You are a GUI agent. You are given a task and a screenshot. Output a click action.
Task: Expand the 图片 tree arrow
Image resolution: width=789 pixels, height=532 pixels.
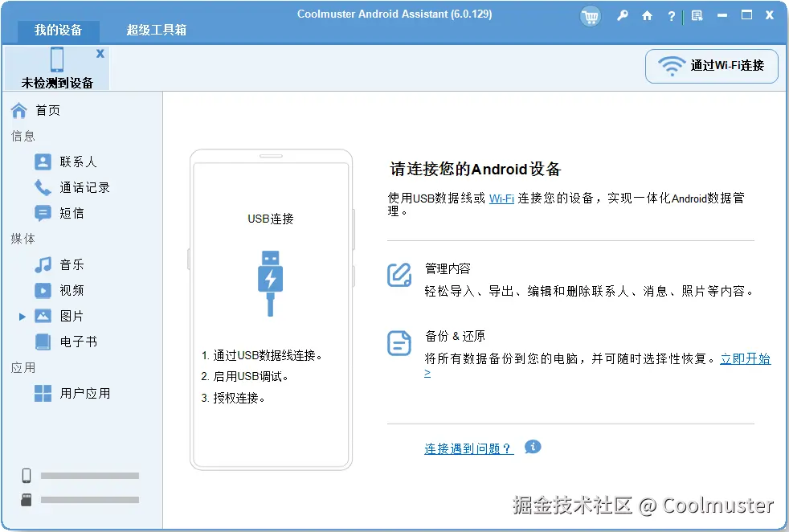tap(22, 317)
